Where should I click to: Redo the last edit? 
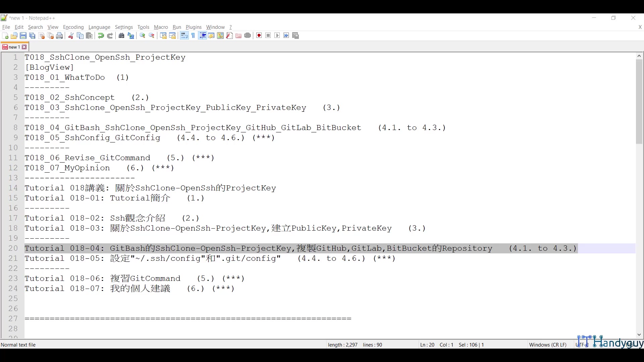click(x=110, y=36)
